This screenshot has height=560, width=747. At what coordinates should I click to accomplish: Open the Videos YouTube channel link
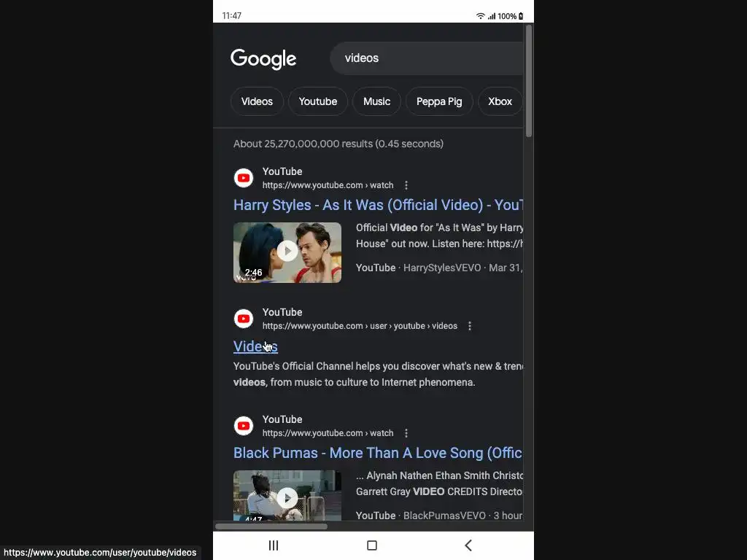(255, 346)
